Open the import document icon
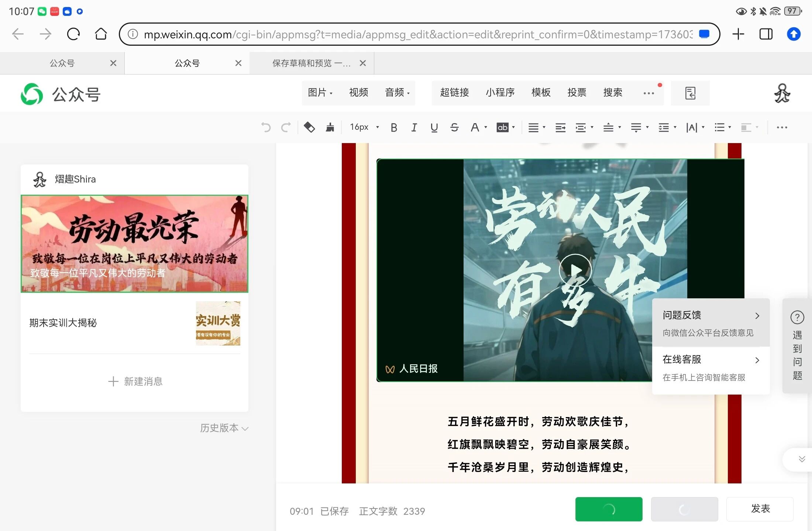Screen dimensions: 812x531 pyautogui.click(x=690, y=93)
